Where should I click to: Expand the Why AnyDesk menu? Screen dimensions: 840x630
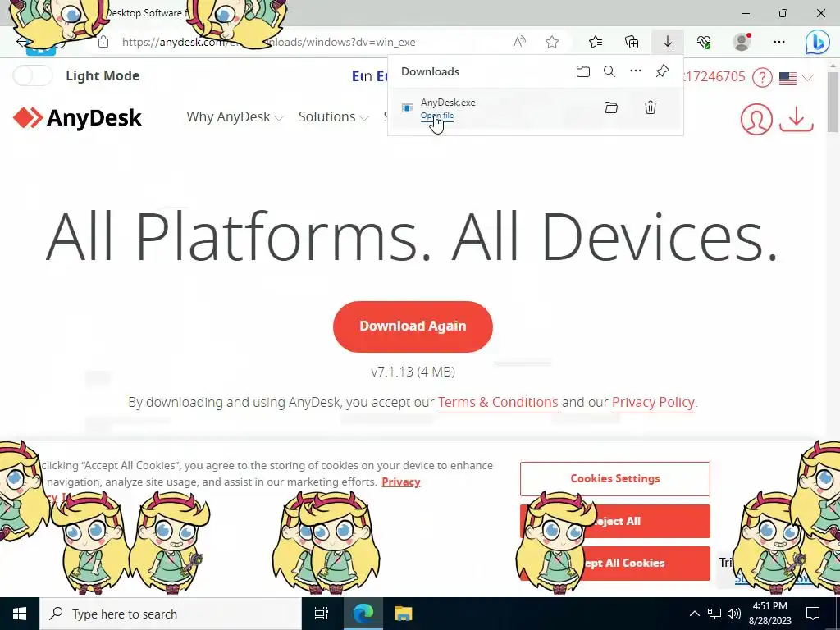tap(235, 116)
